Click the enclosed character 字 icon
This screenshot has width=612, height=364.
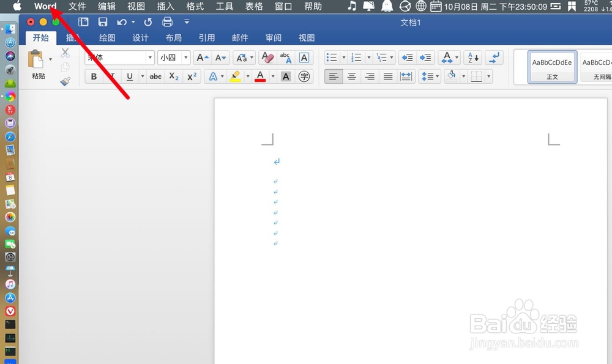pyautogui.click(x=304, y=76)
